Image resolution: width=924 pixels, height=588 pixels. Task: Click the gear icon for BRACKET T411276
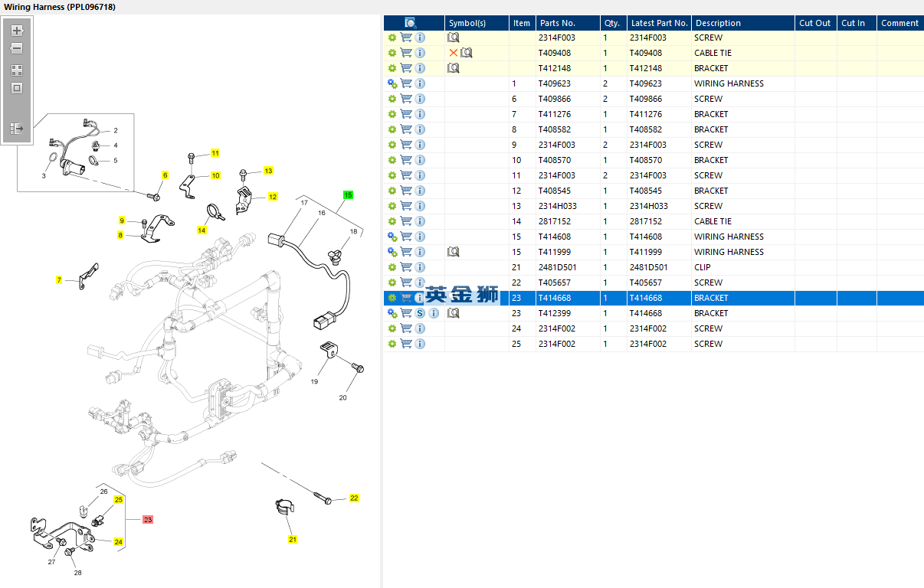pyautogui.click(x=392, y=114)
